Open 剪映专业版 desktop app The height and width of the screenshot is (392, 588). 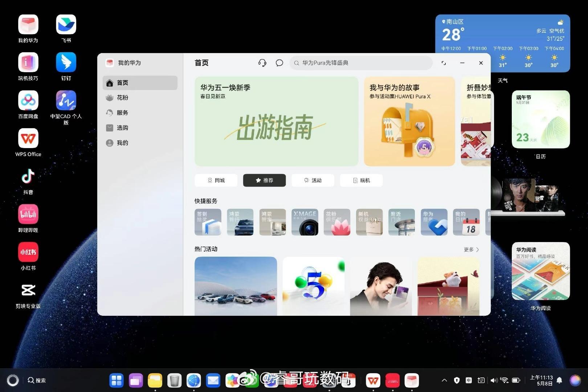(28, 294)
